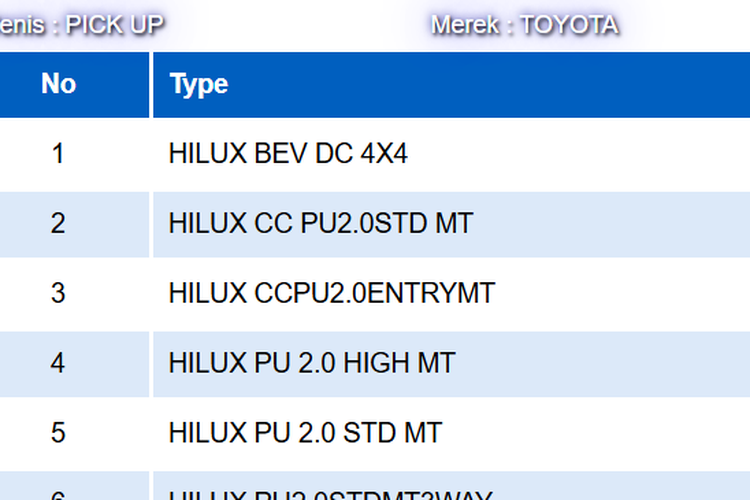
Task: Click the partially visible row 6 number
Action: 58,494
